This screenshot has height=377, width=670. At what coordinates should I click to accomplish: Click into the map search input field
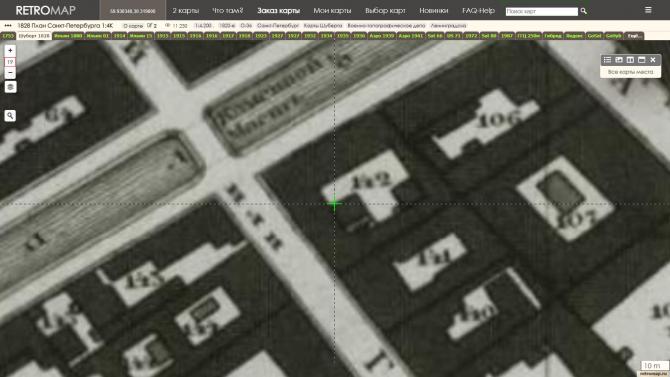[x=542, y=11]
